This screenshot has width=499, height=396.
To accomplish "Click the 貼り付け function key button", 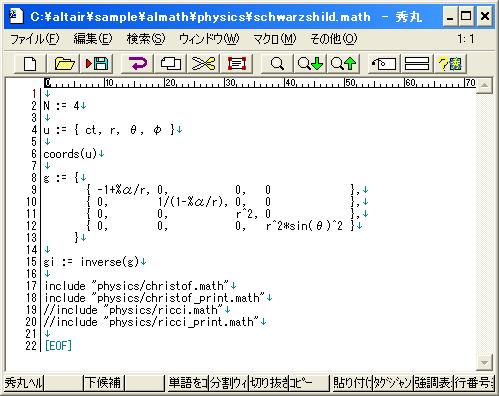I will [352, 383].
